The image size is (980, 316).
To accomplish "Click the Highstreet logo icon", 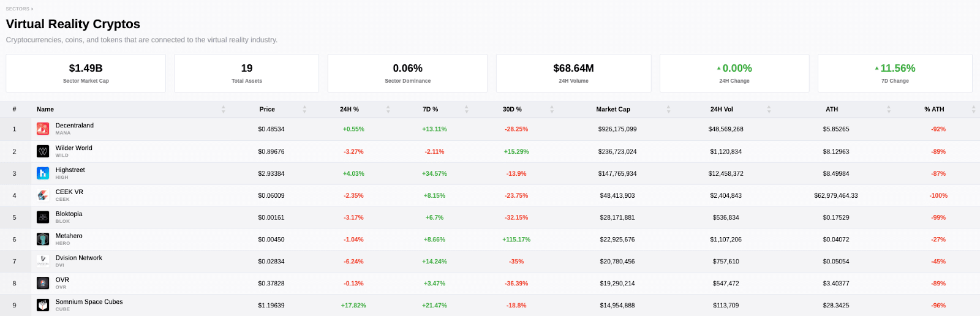I will click(43, 173).
